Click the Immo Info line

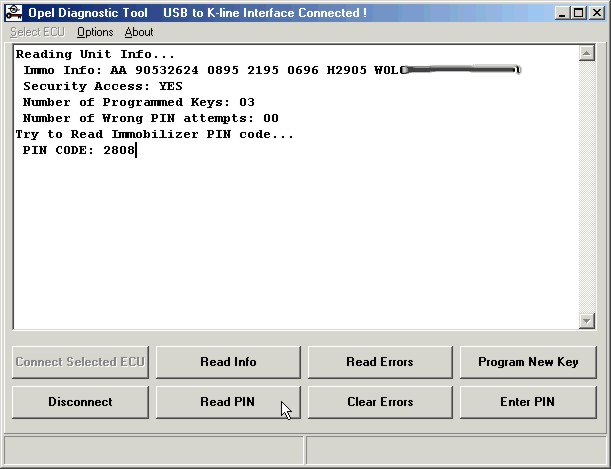272,70
